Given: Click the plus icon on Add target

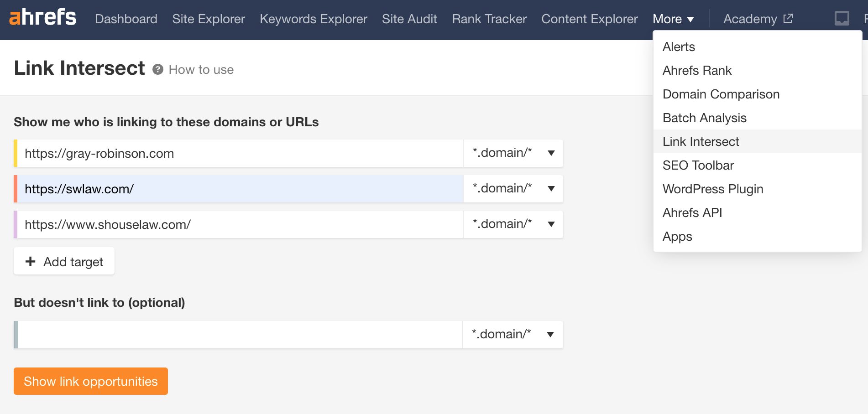Looking at the screenshot, I should (30, 261).
